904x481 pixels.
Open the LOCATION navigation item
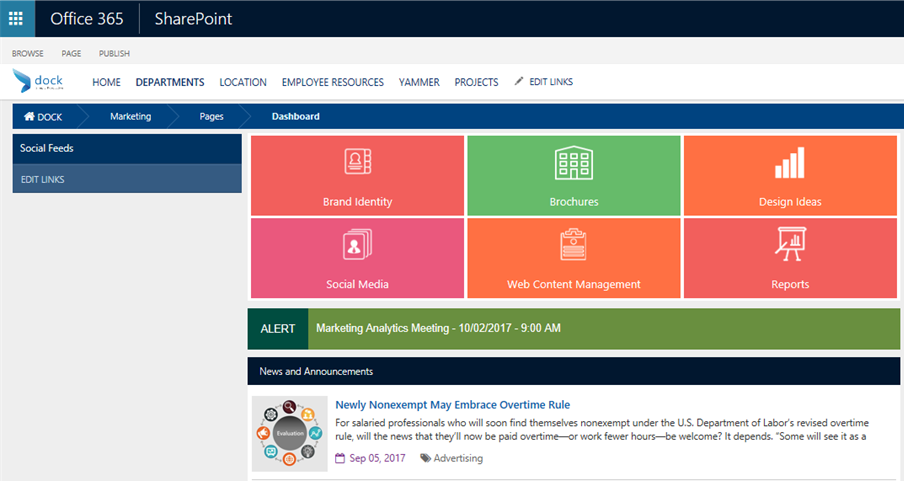pyautogui.click(x=243, y=82)
